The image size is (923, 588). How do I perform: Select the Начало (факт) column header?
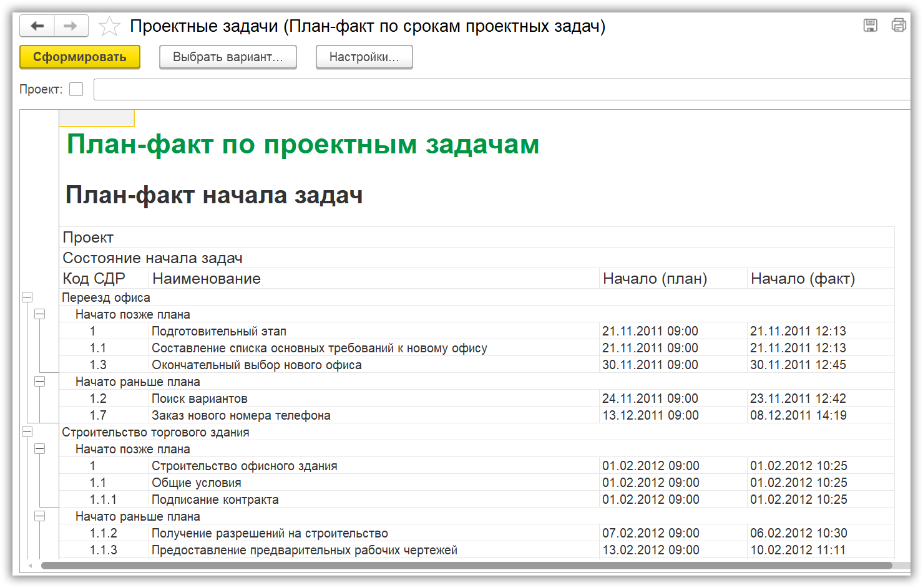point(821,279)
